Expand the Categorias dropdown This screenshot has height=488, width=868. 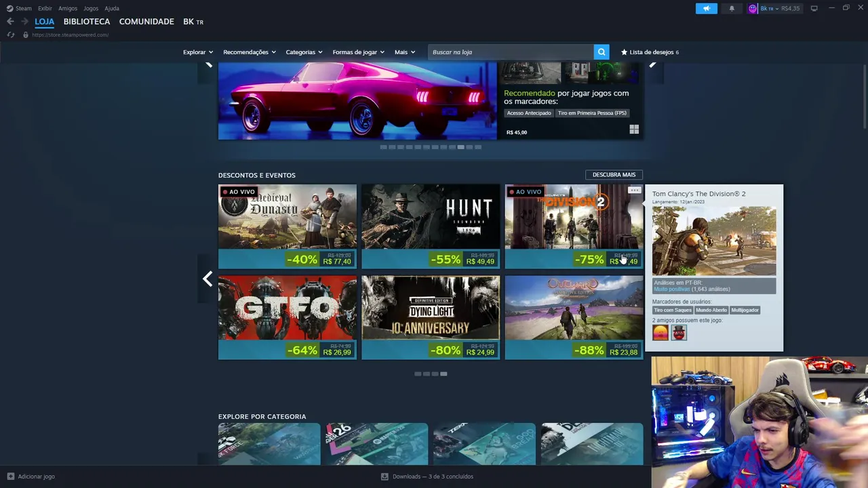(x=304, y=52)
